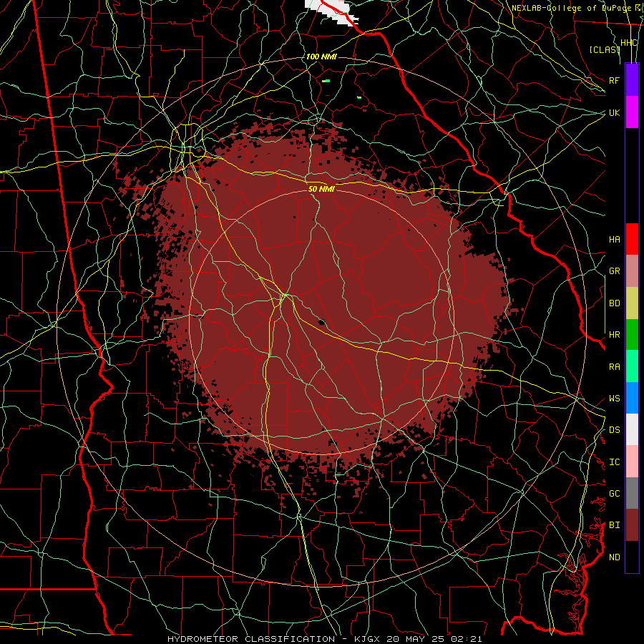Click the [CLAS] units label
644x644 pixels.
(x=605, y=49)
